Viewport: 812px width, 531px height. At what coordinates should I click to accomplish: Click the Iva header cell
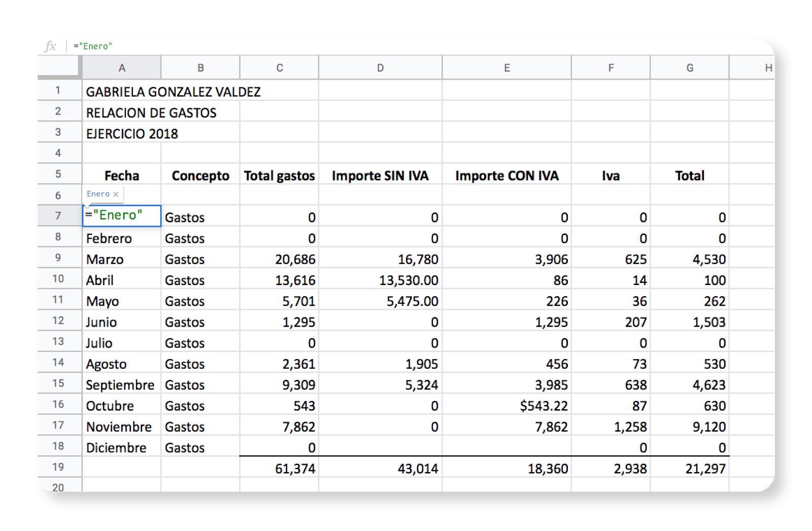click(x=611, y=175)
